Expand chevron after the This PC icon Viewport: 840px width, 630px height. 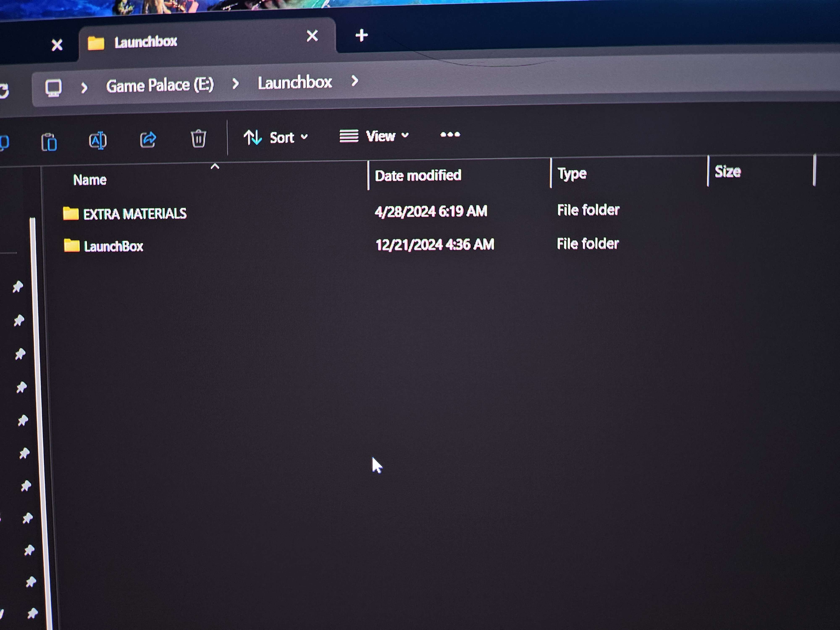(84, 88)
